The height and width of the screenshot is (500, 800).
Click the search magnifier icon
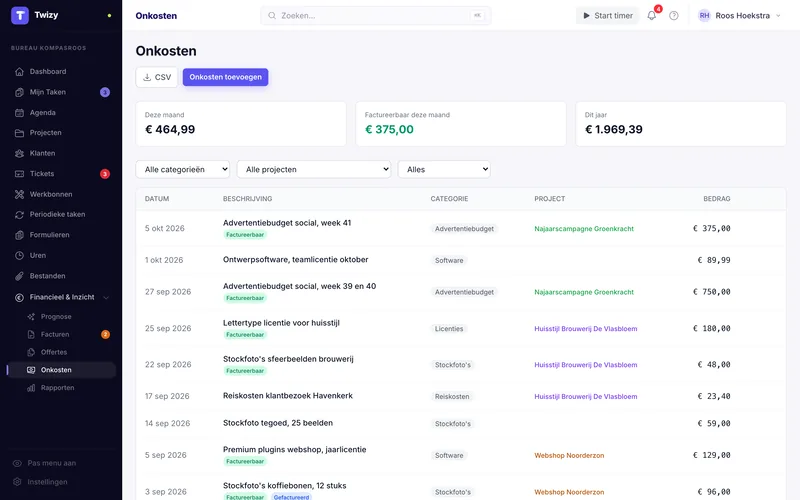272,16
